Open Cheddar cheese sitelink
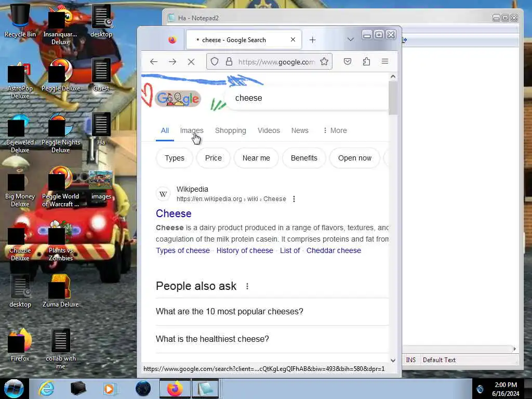 click(334, 250)
